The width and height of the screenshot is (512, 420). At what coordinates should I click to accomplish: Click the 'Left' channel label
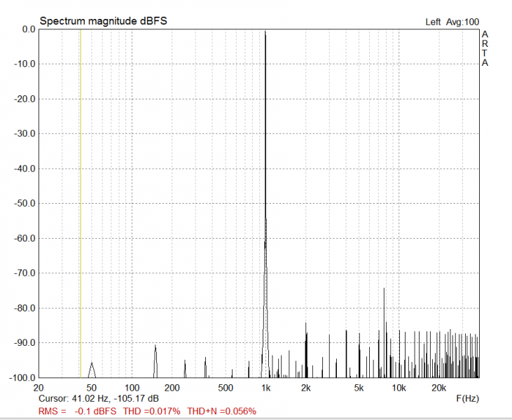(x=433, y=22)
